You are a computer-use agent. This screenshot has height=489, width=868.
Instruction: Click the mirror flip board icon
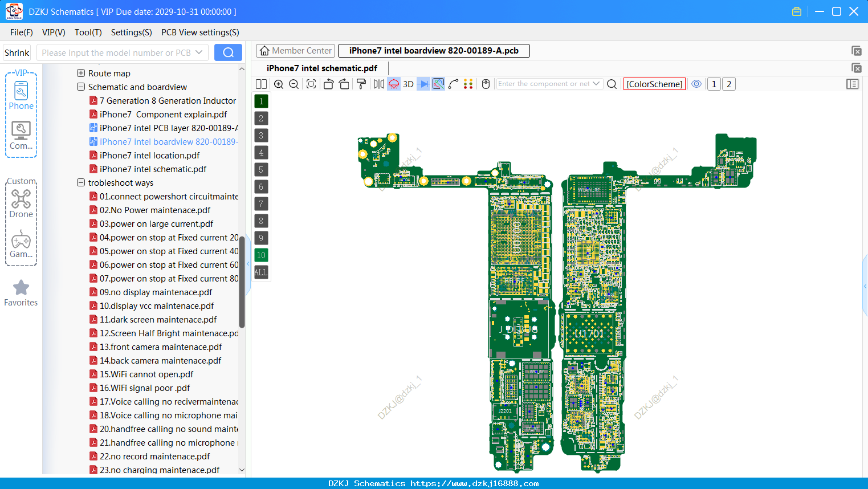pyautogui.click(x=379, y=84)
